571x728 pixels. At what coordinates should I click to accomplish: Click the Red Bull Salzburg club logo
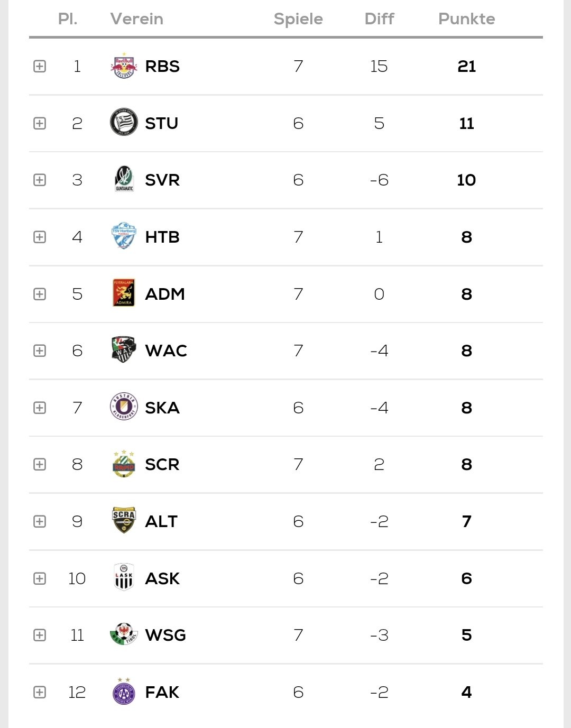(x=124, y=66)
